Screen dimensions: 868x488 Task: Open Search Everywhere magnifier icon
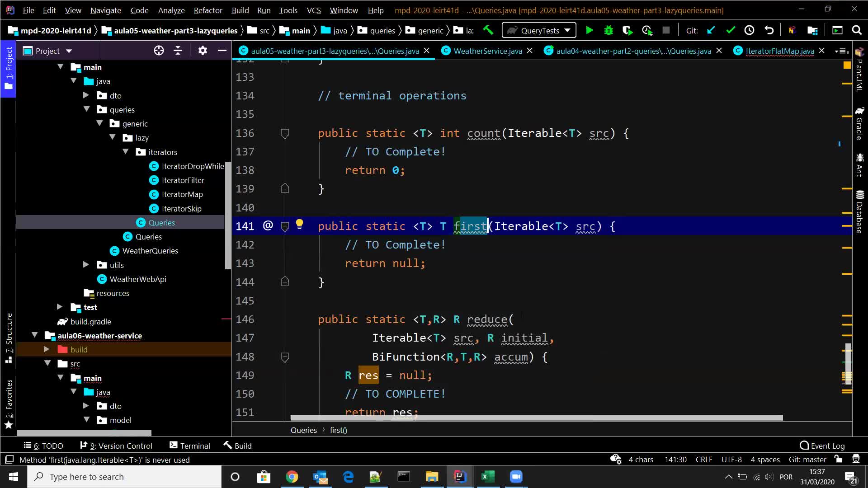click(x=857, y=30)
